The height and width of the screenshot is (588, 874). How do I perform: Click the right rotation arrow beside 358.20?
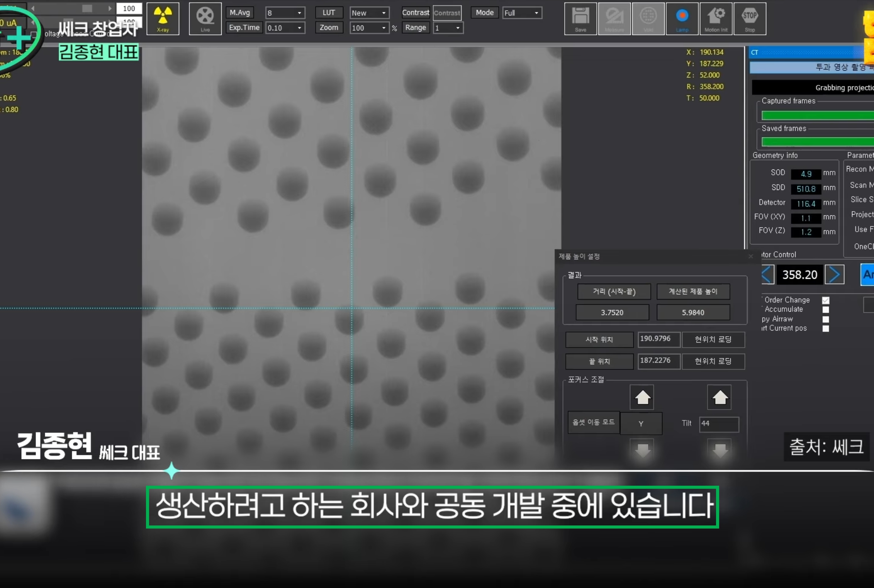point(834,275)
